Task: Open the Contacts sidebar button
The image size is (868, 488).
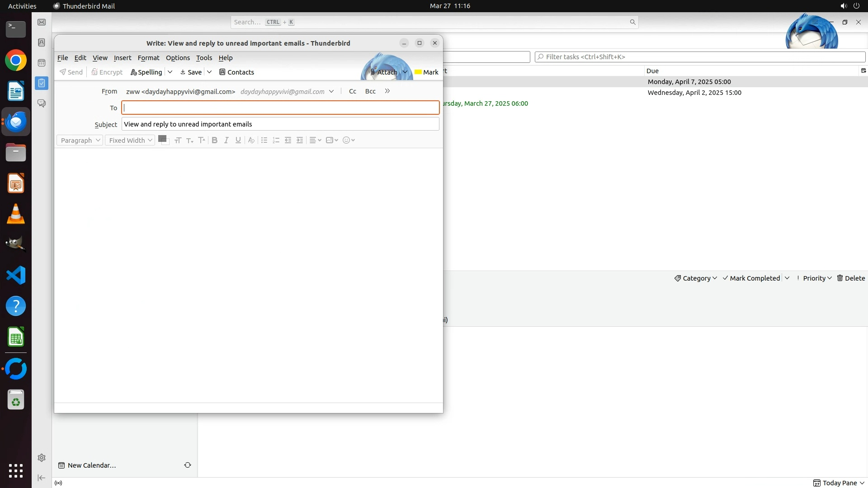Action: [x=236, y=72]
